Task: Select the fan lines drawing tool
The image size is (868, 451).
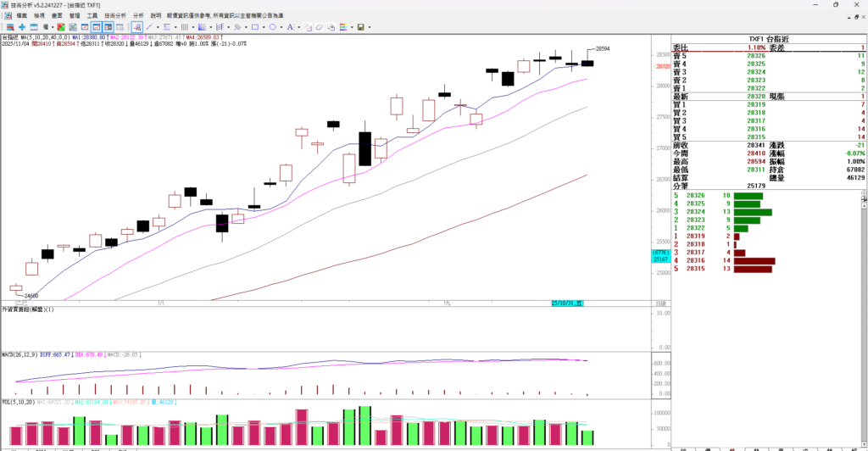Action: pos(202,27)
